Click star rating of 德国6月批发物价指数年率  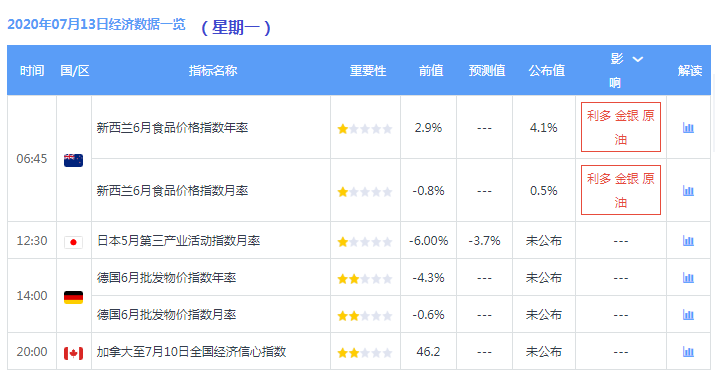tap(364, 279)
